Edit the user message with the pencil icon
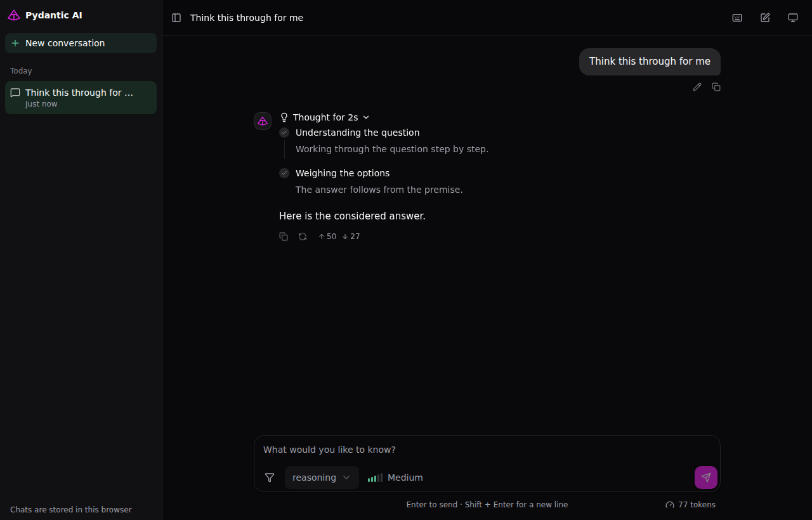The image size is (812, 520). pyautogui.click(x=697, y=87)
